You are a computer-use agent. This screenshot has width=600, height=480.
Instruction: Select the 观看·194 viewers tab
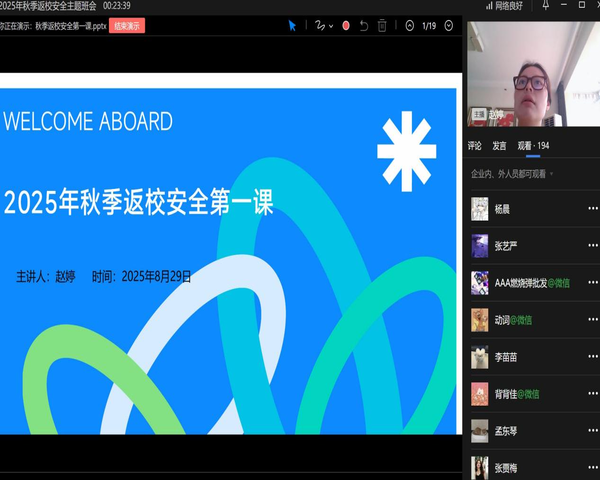coord(533,146)
